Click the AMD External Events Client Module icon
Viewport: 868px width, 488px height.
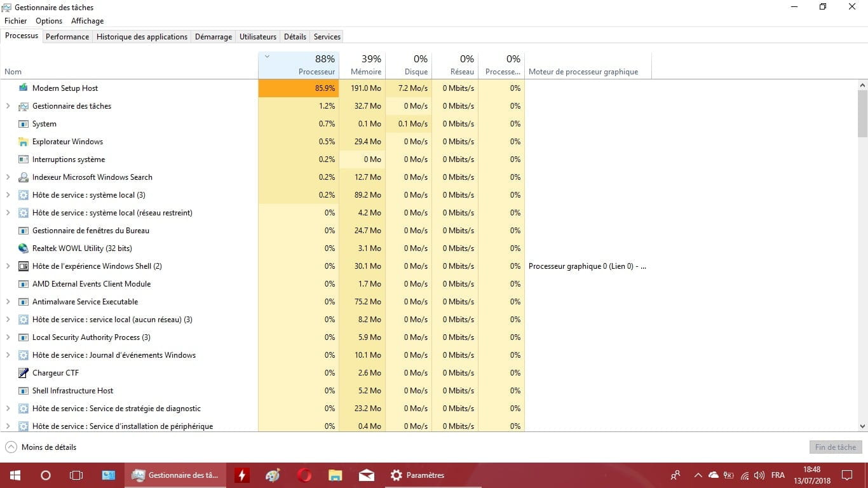point(24,283)
